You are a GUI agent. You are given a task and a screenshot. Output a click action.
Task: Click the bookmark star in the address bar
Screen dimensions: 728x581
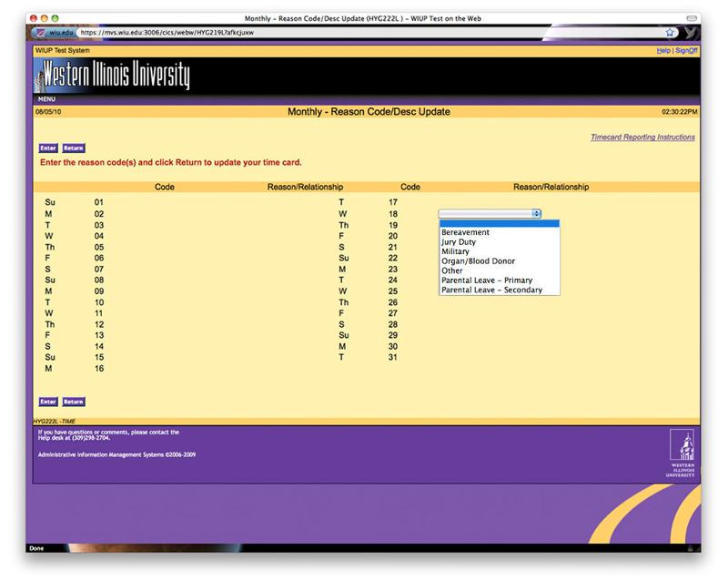tap(670, 33)
